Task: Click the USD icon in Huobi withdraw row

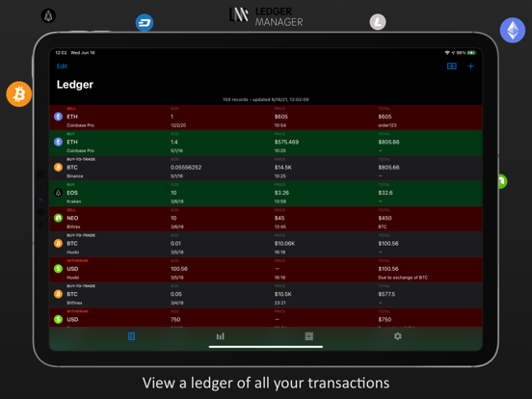Action: [x=59, y=269]
